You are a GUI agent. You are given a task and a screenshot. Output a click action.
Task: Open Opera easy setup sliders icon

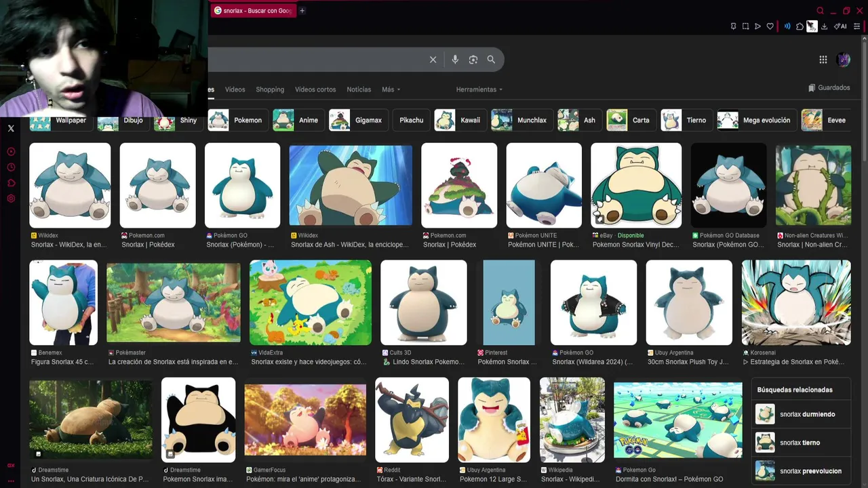[856, 26]
